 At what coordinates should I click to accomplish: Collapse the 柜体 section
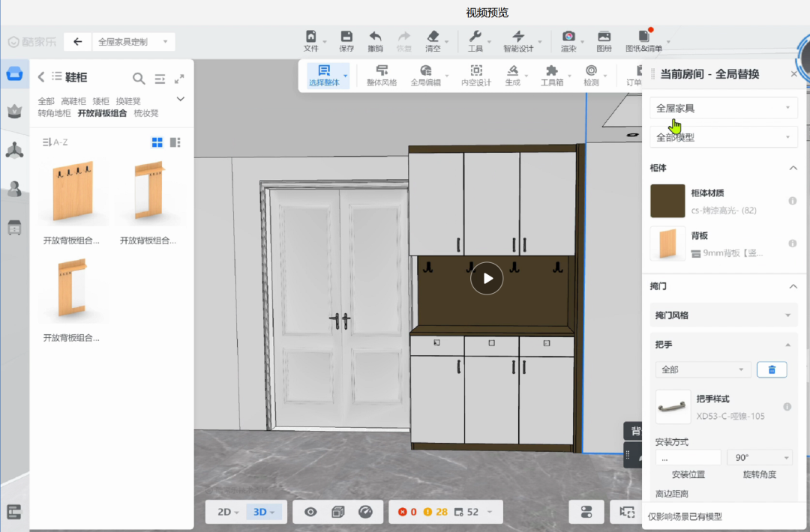(x=793, y=168)
